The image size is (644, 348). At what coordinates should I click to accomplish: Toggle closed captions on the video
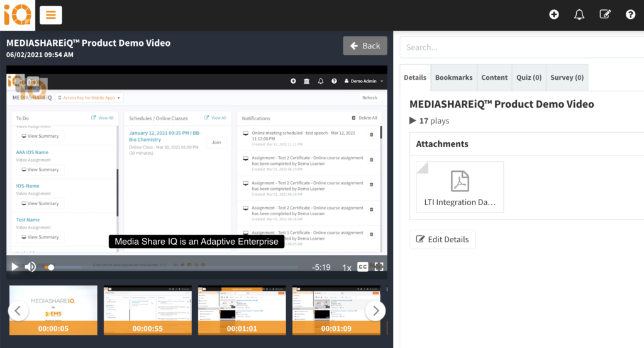click(x=363, y=267)
